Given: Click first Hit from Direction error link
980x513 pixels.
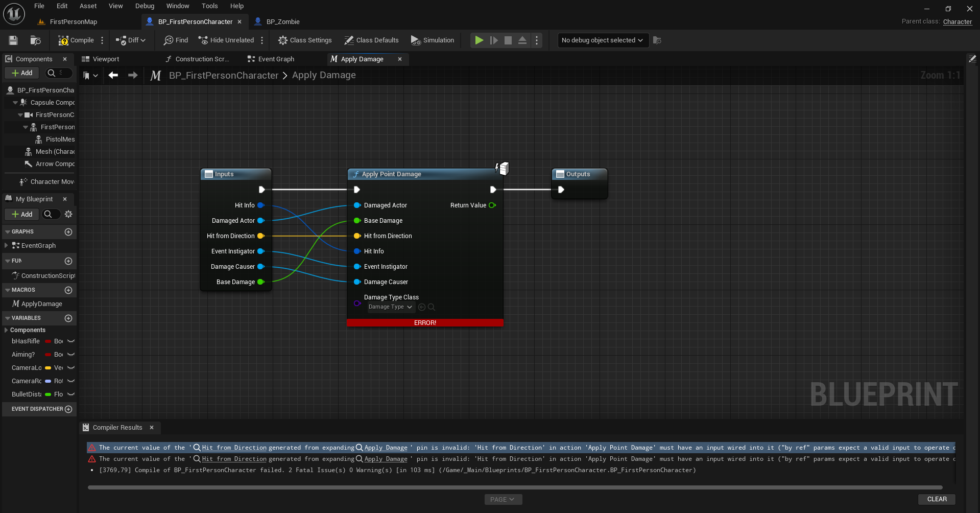Looking at the screenshot, I should [234, 448].
